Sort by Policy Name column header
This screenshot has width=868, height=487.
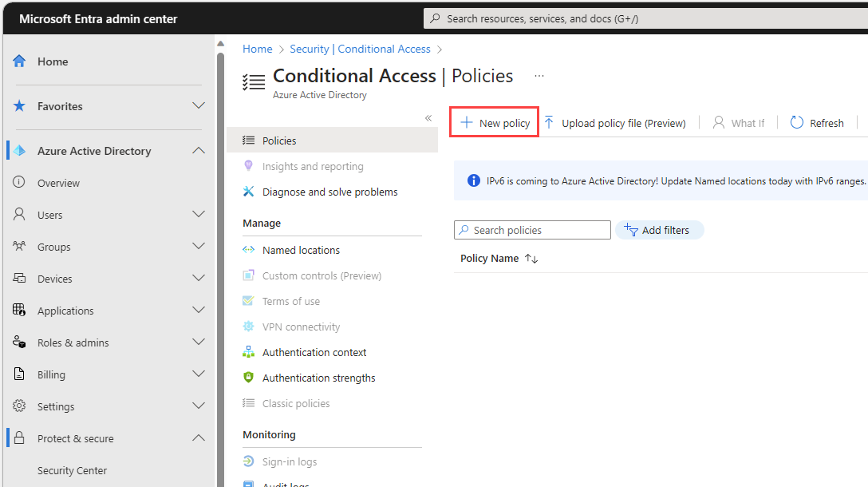(x=499, y=258)
